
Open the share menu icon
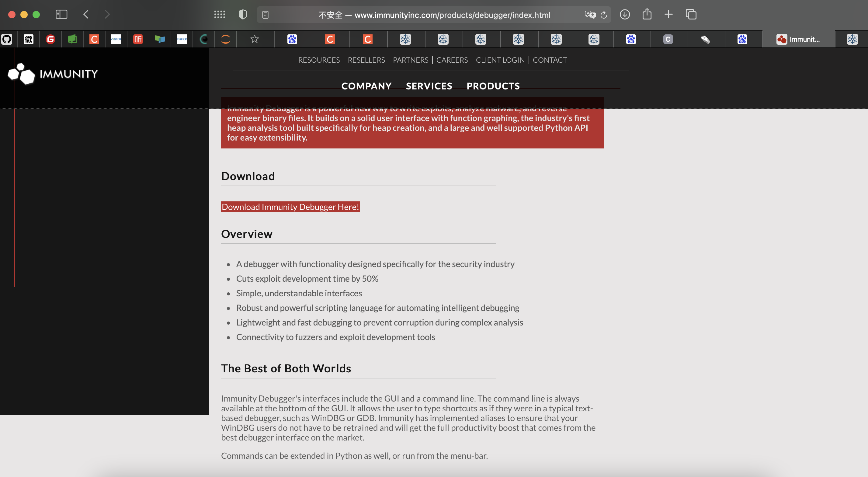coord(647,14)
